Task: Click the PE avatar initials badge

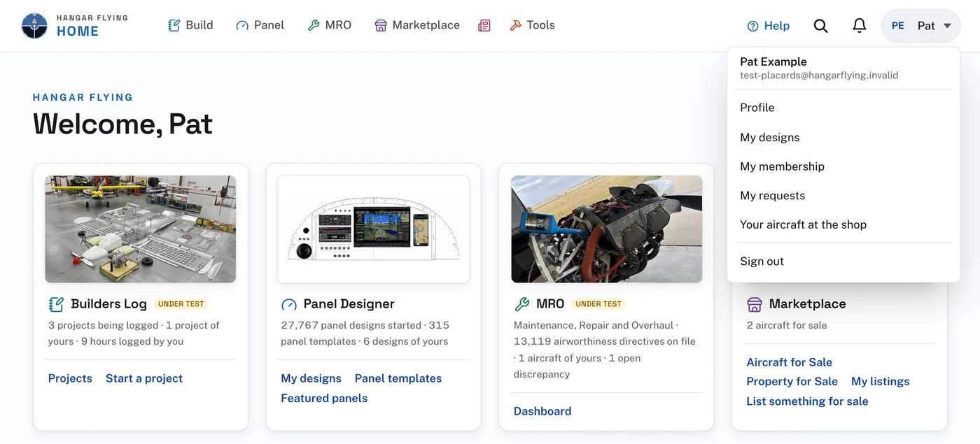Action: [898, 26]
